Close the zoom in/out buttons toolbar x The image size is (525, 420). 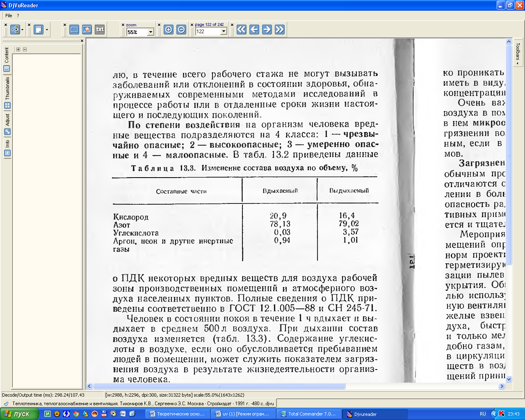pos(159,25)
